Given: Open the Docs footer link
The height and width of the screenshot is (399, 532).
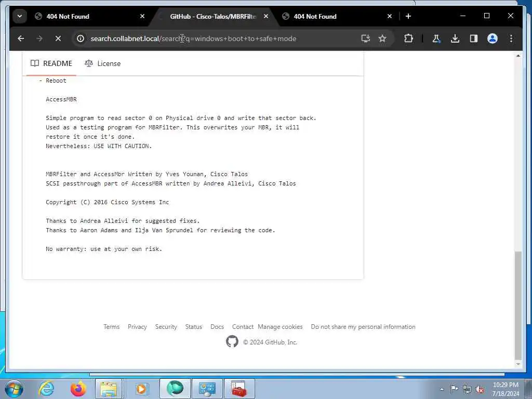Looking at the screenshot, I should (217, 327).
